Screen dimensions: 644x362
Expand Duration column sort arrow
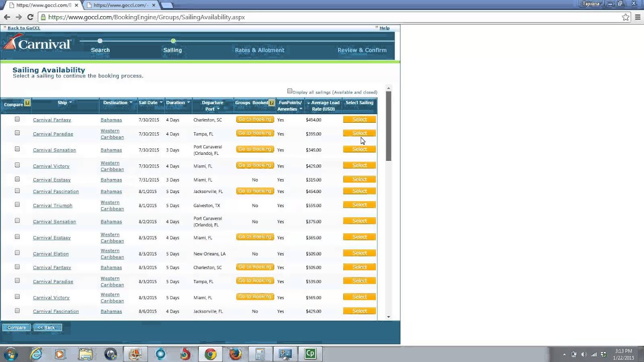[x=189, y=103]
